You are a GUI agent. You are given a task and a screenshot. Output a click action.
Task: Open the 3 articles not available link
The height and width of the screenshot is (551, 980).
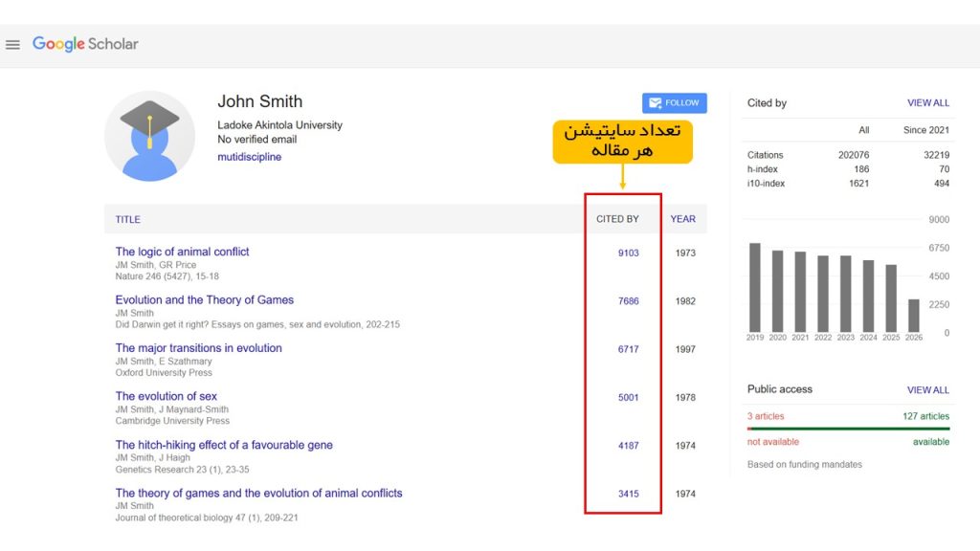pos(765,416)
